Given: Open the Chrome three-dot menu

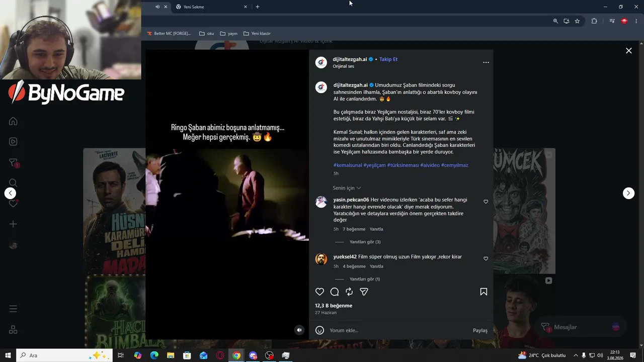Looking at the screenshot, I should 637,21.
